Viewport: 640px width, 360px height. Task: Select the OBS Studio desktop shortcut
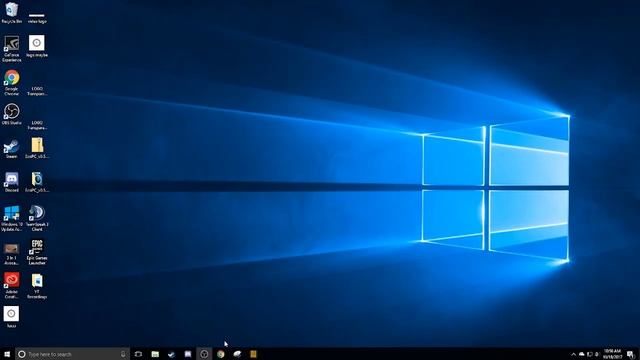[x=11, y=114]
